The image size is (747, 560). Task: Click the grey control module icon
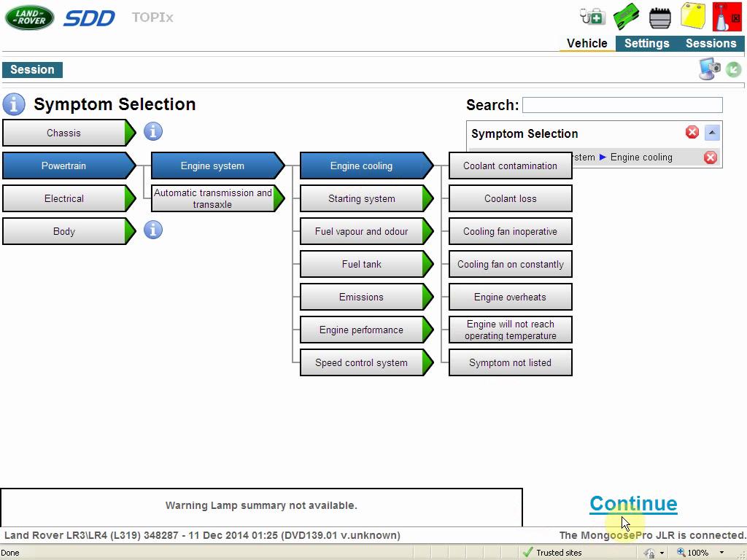pyautogui.click(x=659, y=17)
